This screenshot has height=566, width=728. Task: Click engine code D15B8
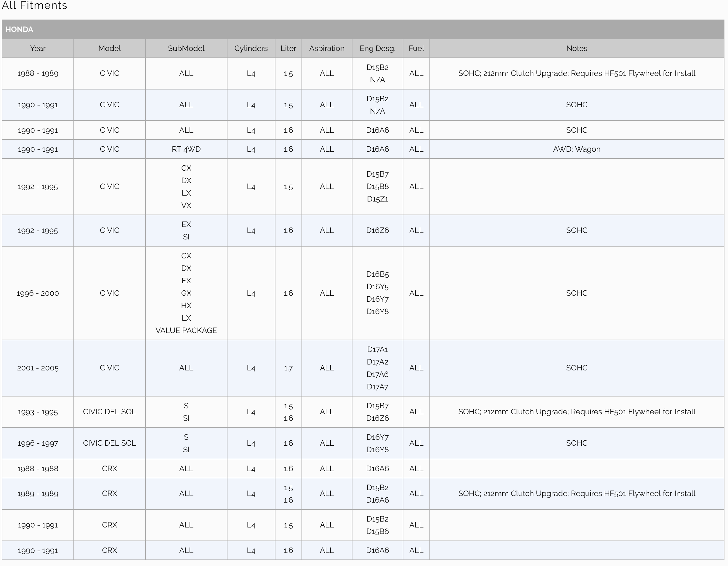coord(377,186)
